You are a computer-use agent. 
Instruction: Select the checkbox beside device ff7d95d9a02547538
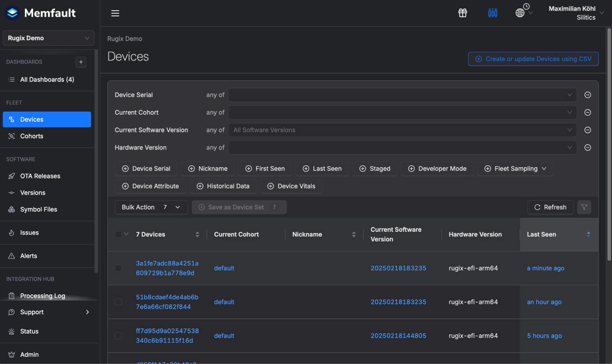(x=119, y=335)
